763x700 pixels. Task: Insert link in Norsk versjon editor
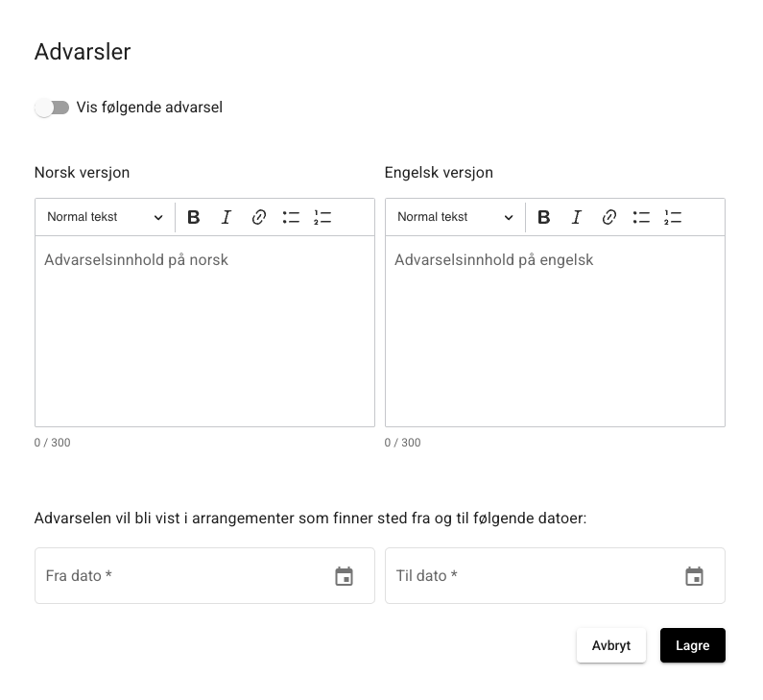coord(259,217)
